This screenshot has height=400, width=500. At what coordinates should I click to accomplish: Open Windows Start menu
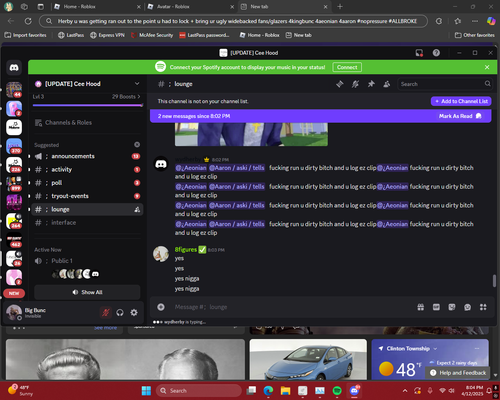click(x=146, y=391)
